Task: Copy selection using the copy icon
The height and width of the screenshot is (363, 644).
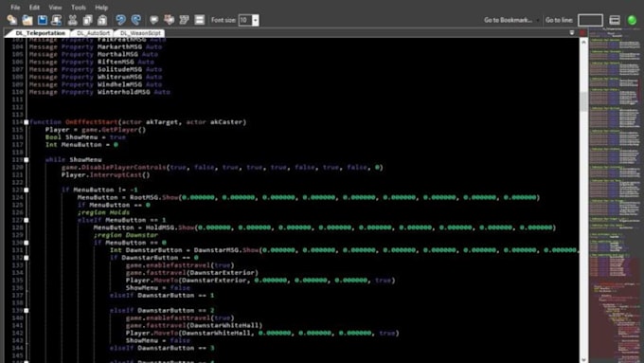Action: (x=87, y=20)
